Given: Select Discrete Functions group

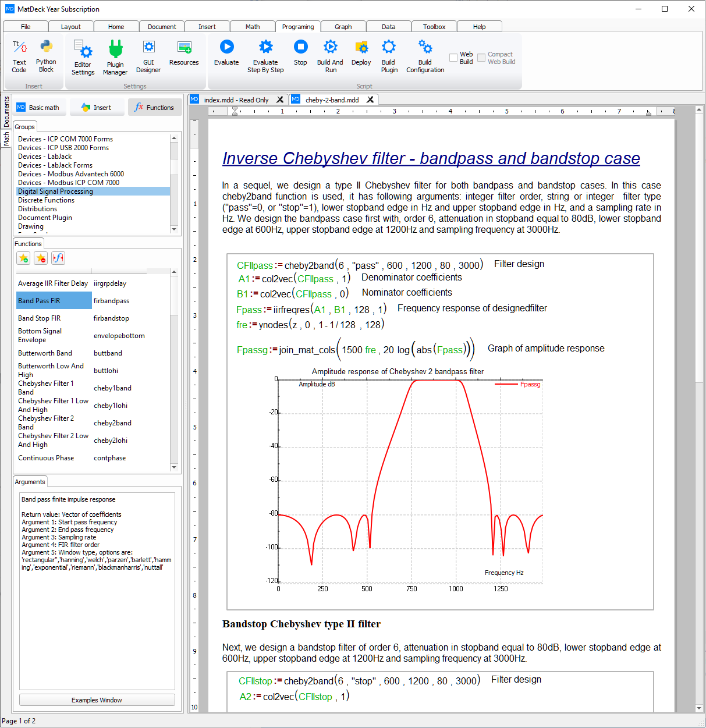Looking at the screenshot, I should (46, 200).
